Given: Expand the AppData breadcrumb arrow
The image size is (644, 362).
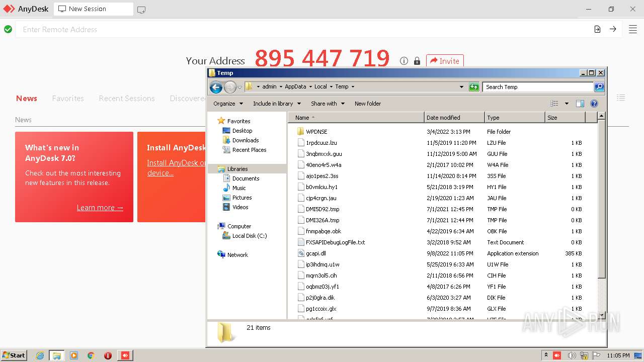Looking at the screenshot, I should click(310, 87).
